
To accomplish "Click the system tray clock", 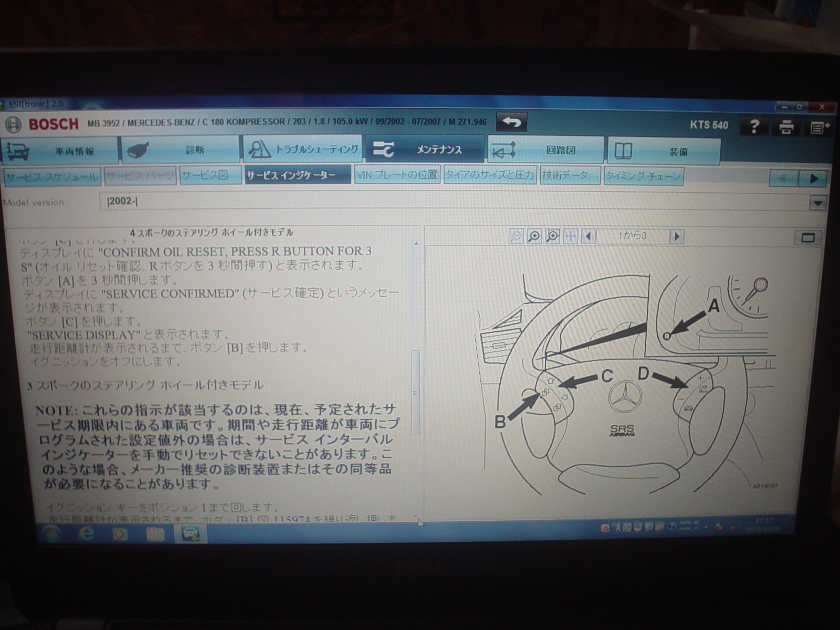I will 762,525.
